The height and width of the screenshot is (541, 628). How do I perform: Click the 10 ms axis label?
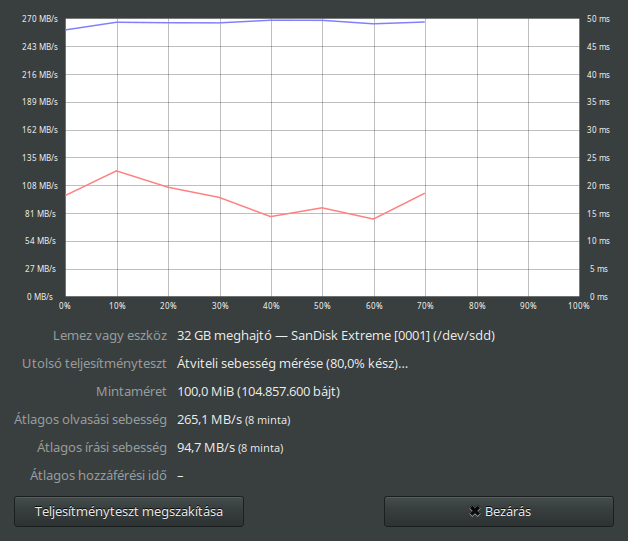(x=598, y=241)
